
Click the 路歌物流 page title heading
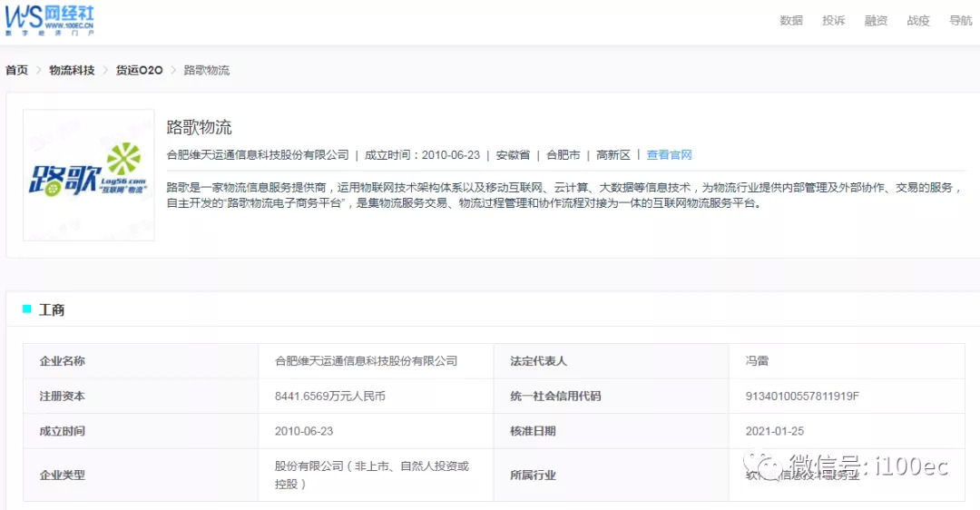200,127
